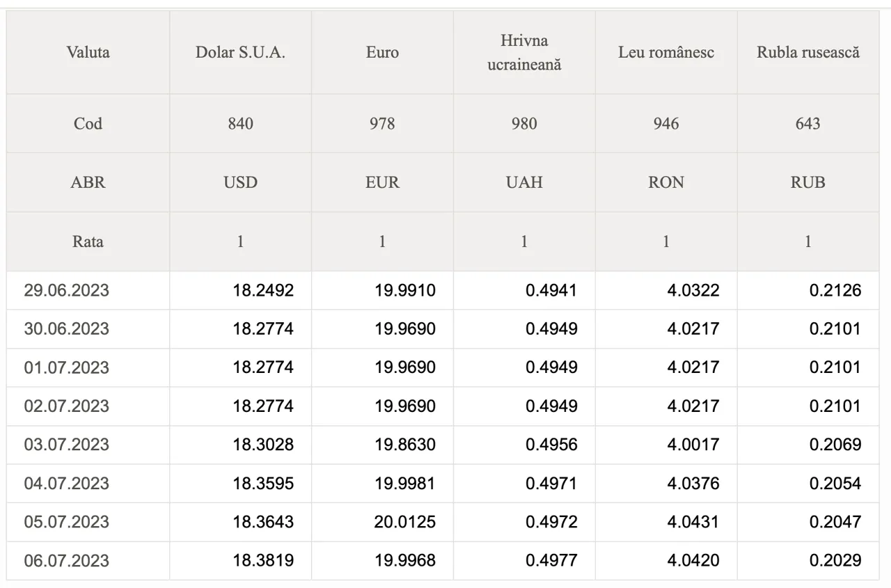Select the Rubla rusească header cell
This screenshot has width=891, height=588.
808,52
